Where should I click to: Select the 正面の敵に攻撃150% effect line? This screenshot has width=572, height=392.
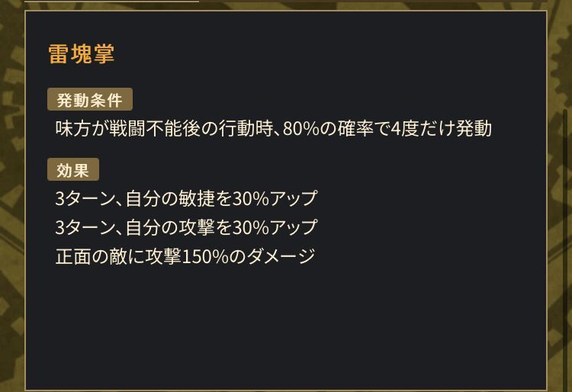185,255
